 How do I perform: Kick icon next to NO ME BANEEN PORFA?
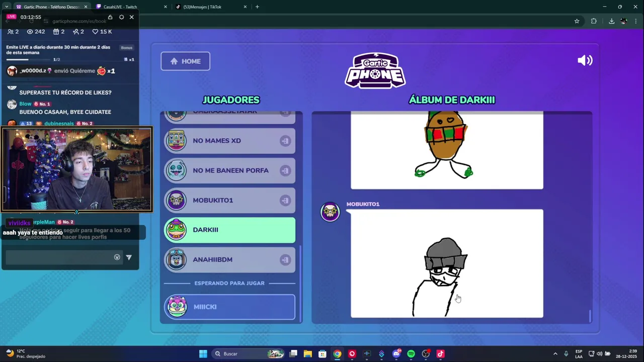click(x=285, y=170)
